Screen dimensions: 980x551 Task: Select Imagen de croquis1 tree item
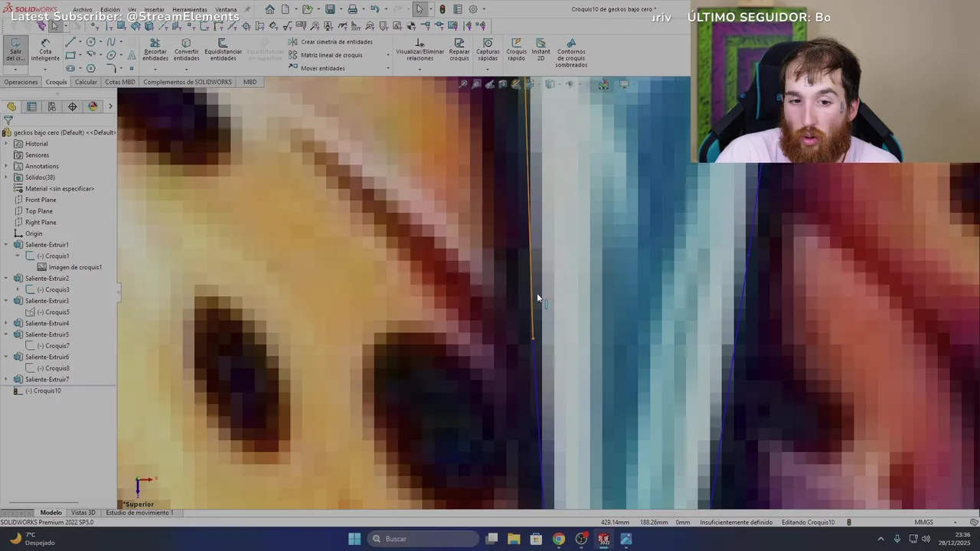[69, 267]
